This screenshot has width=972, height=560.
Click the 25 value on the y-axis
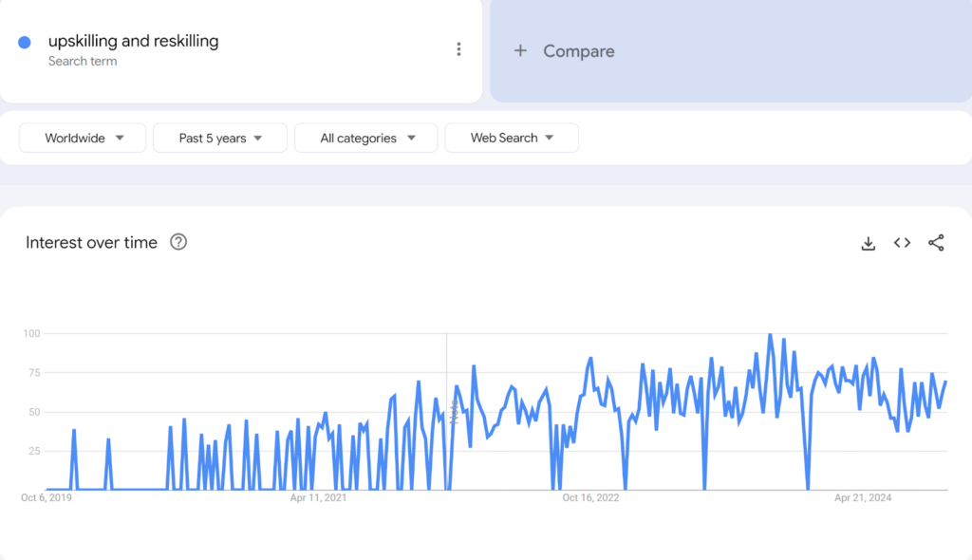(34, 451)
